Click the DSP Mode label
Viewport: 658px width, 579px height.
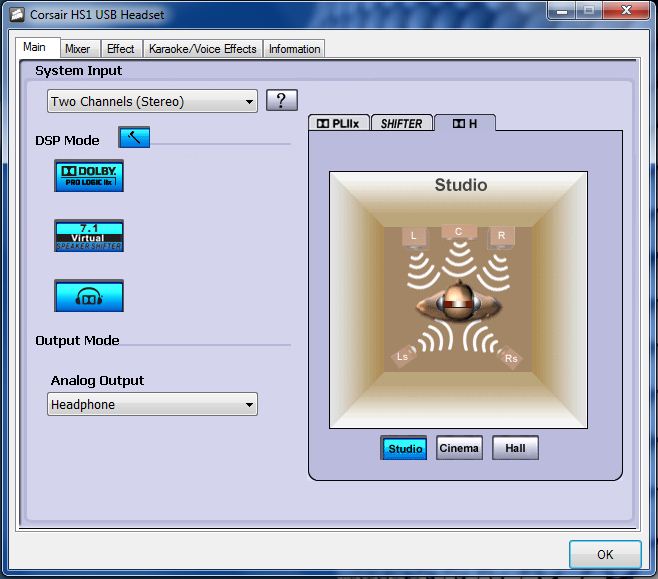click(x=67, y=141)
